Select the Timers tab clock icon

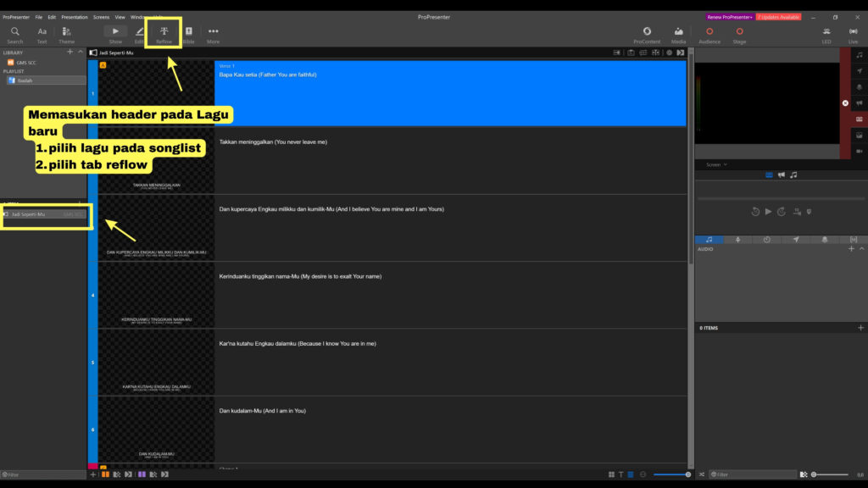[x=766, y=240]
